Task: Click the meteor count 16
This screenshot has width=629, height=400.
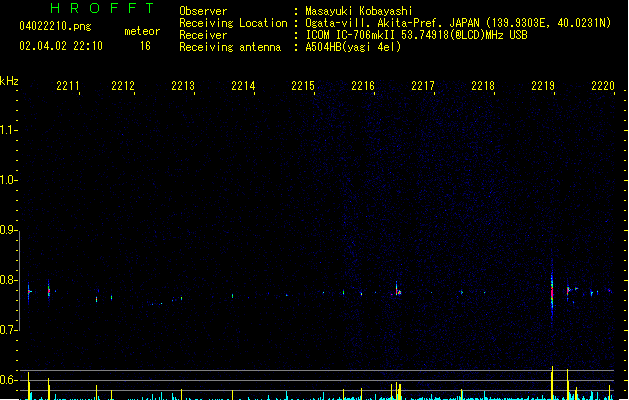Action: point(145,46)
